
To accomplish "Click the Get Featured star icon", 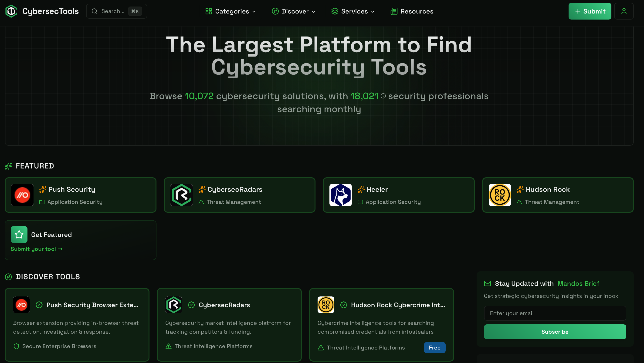I will (19, 234).
